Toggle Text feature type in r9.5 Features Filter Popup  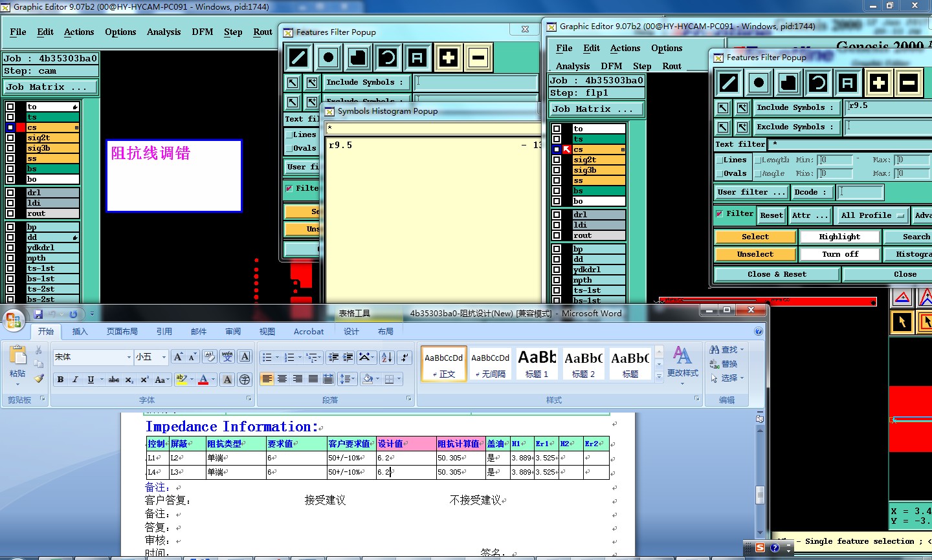click(x=848, y=83)
